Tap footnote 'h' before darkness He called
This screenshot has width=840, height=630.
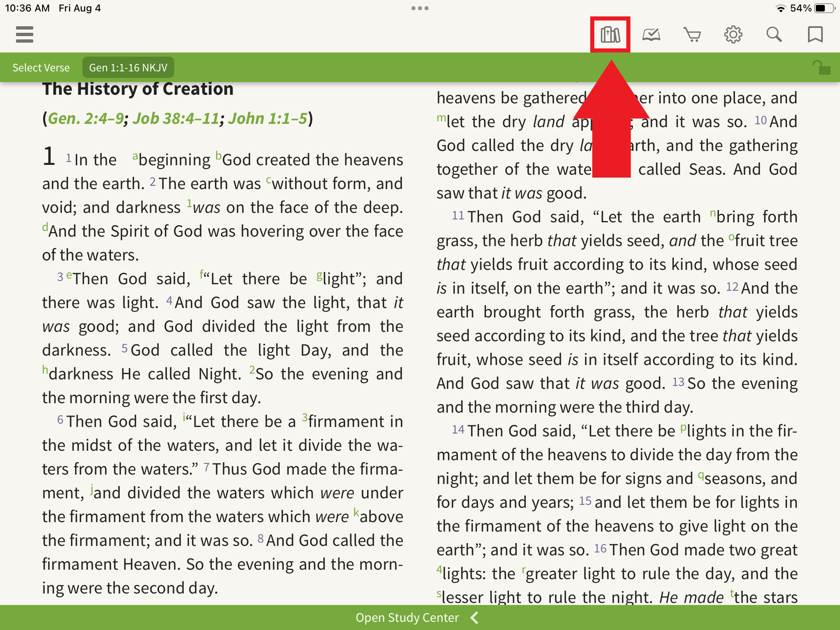pos(45,370)
